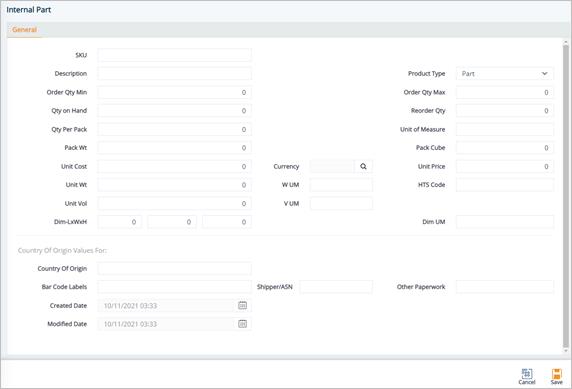The width and height of the screenshot is (572, 389).
Task: Click into the Description field
Action: point(174,74)
